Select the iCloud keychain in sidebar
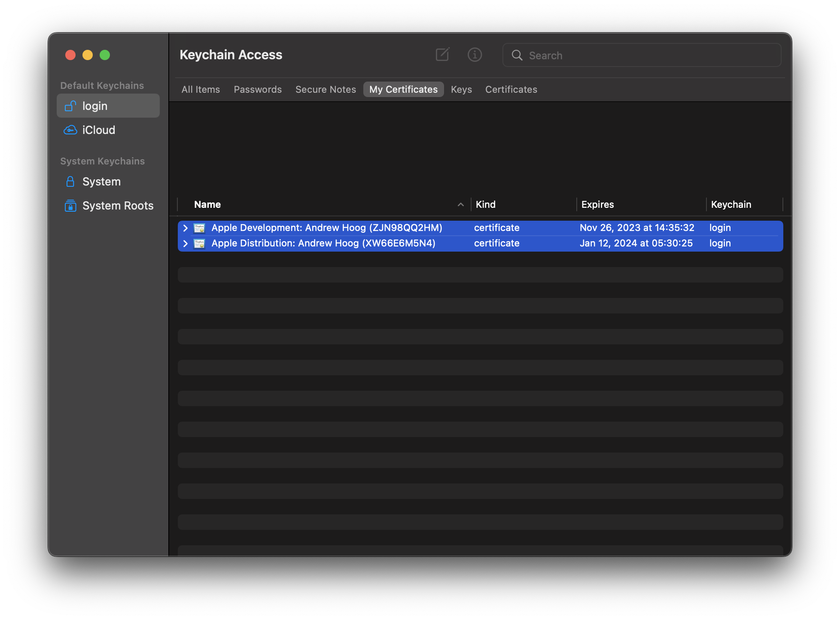Viewport: 840px width, 620px height. point(108,130)
